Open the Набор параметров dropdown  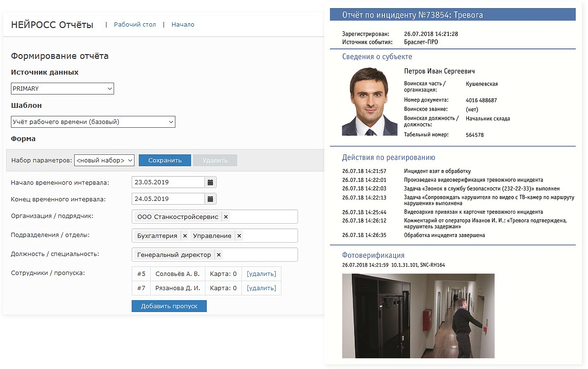[104, 160]
